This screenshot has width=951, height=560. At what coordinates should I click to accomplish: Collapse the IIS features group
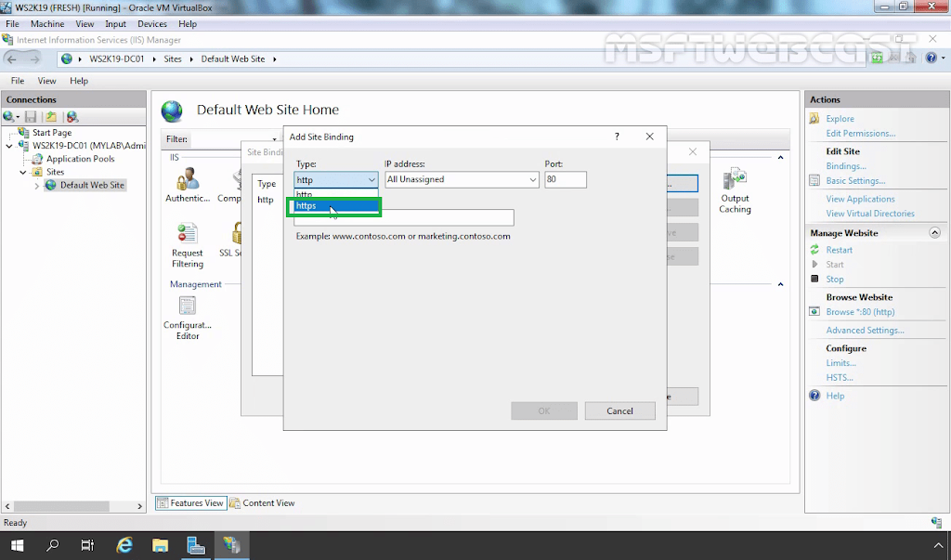pos(780,158)
